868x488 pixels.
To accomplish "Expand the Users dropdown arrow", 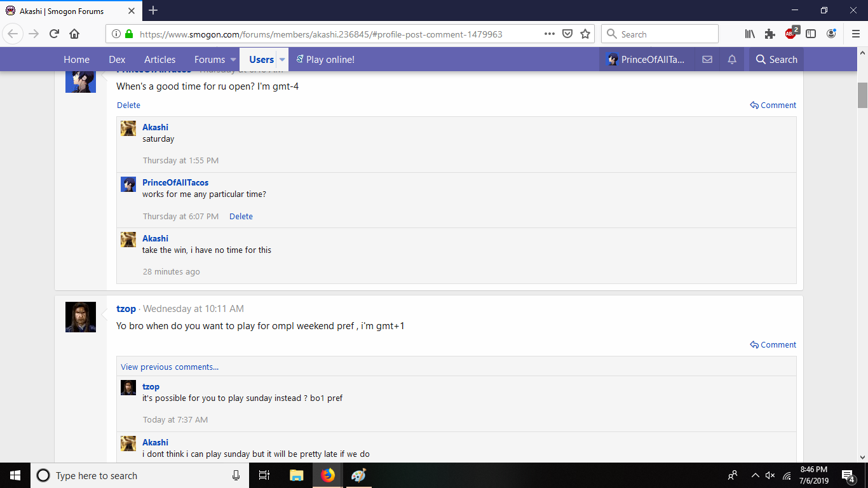I will [282, 60].
